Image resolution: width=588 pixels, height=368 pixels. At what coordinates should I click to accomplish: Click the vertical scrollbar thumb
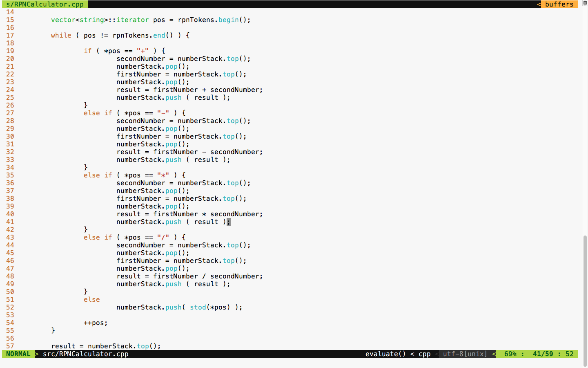[x=585, y=301]
